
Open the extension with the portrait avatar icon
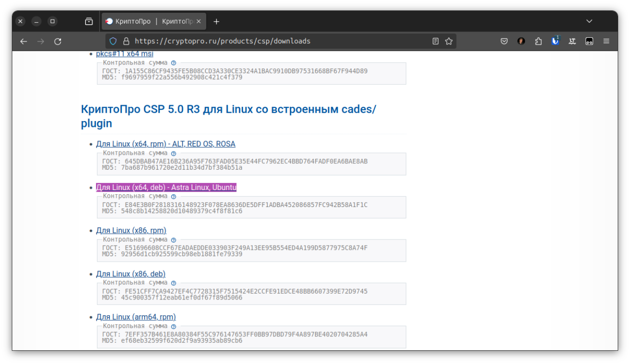tap(521, 41)
